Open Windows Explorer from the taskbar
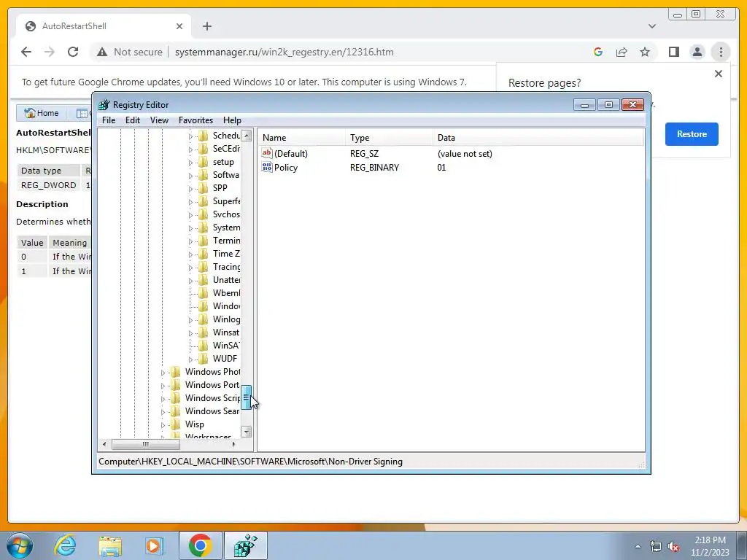The width and height of the screenshot is (747, 560). [x=110, y=545]
